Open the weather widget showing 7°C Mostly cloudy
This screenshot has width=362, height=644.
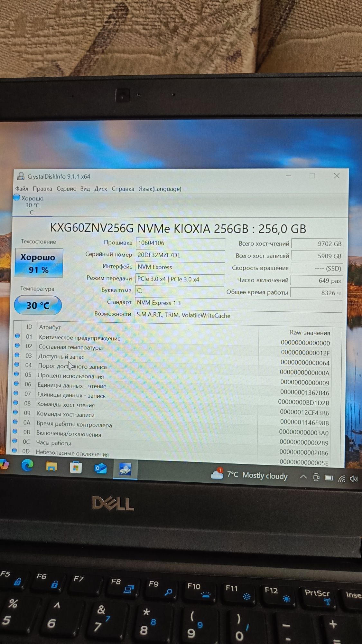coord(249,475)
